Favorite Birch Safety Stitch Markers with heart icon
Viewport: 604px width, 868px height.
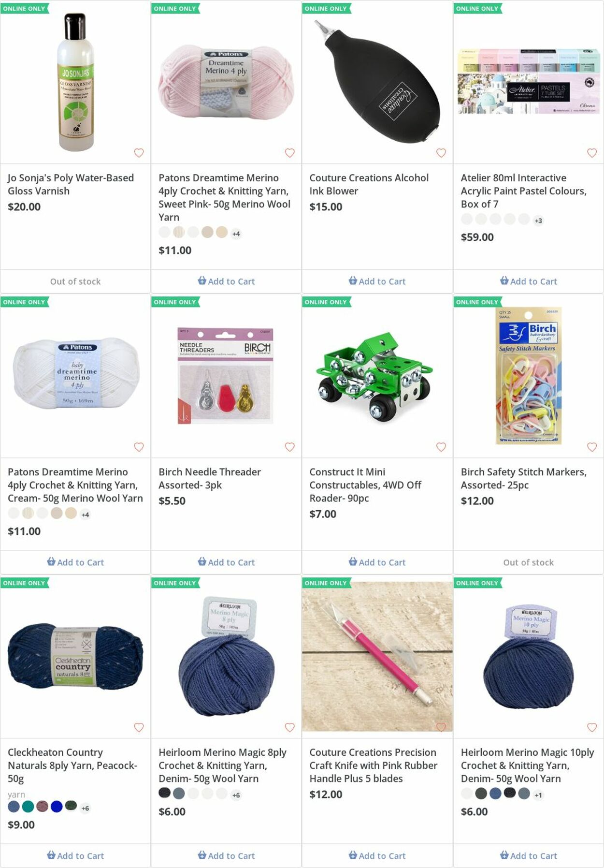tap(591, 447)
